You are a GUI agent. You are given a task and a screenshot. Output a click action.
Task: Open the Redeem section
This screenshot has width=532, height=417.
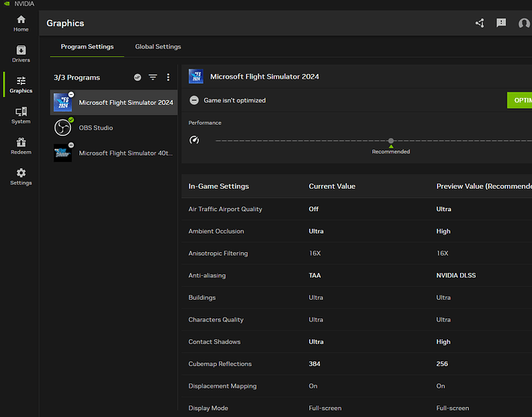point(21,146)
